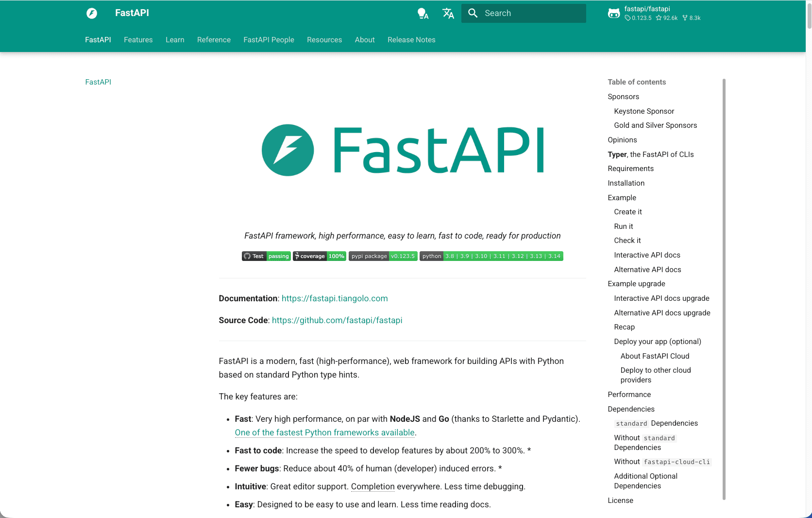Open the search magnifier icon
812x518 pixels.
click(473, 13)
